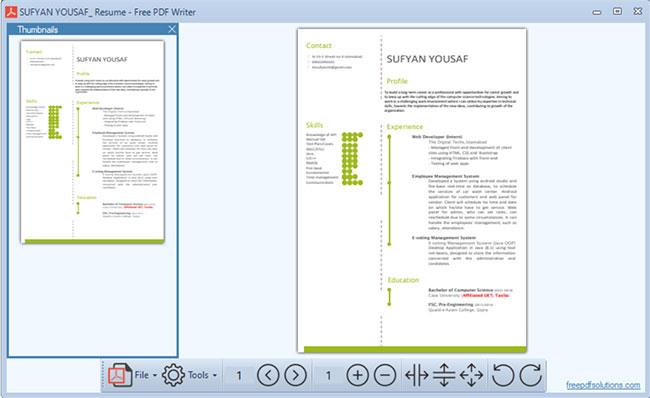Image resolution: width=650 pixels, height=398 pixels.
Task: Go to the next page arrow
Action: (296, 375)
